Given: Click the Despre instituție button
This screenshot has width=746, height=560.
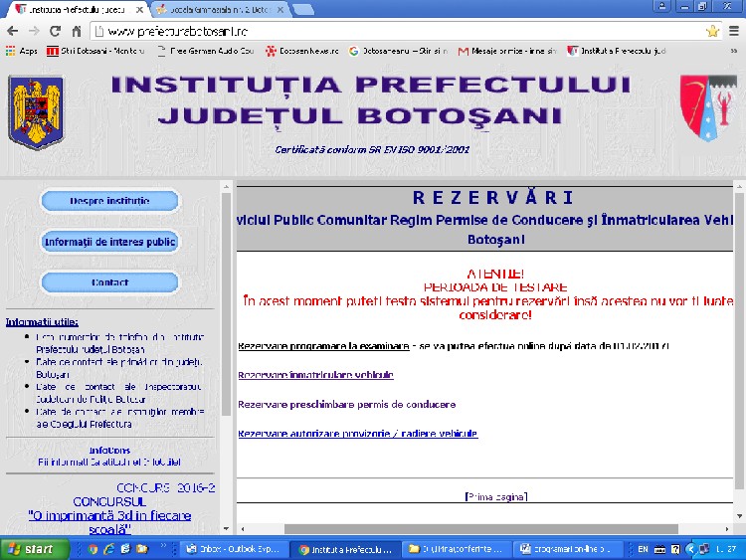Looking at the screenshot, I should (109, 201).
